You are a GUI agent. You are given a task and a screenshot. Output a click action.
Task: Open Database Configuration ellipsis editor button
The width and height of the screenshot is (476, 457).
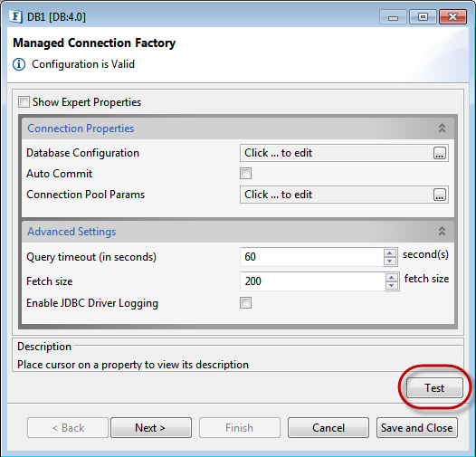tap(439, 153)
